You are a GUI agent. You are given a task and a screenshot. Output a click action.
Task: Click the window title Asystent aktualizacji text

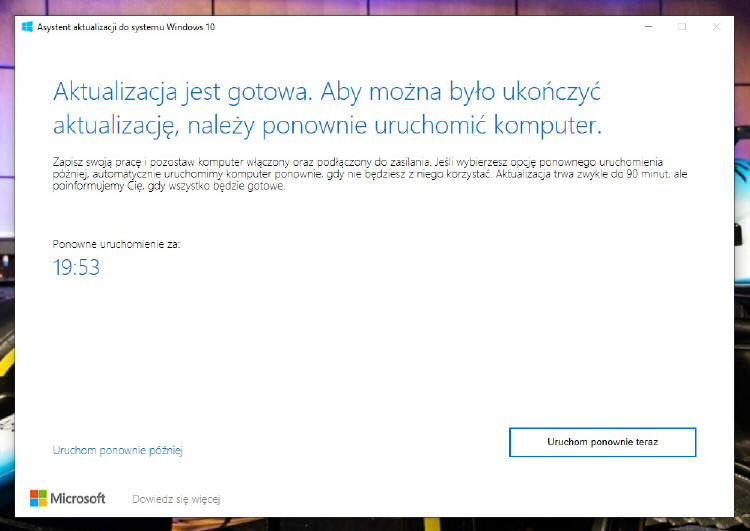pyautogui.click(x=126, y=27)
